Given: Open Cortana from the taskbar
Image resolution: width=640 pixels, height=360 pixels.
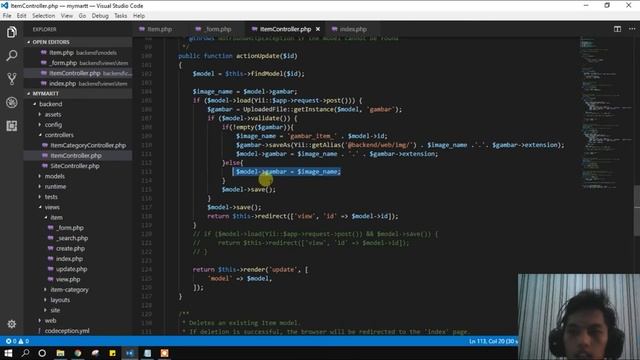Looking at the screenshot, I should coord(42,353).
